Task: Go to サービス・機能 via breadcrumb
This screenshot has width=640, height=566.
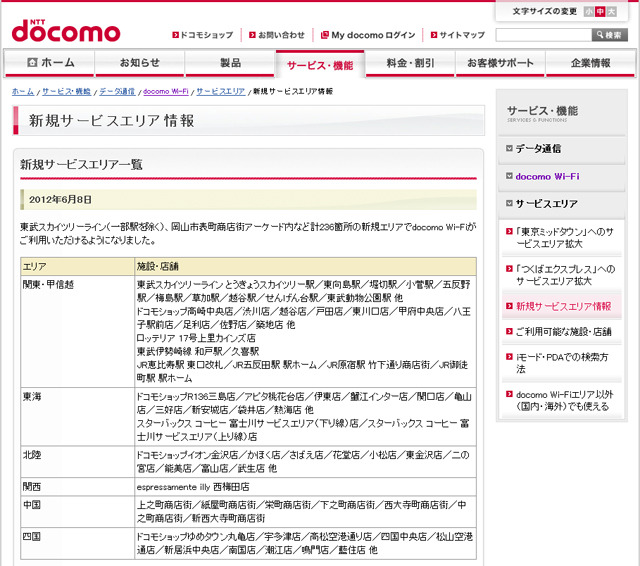Action: coord(67,91)
